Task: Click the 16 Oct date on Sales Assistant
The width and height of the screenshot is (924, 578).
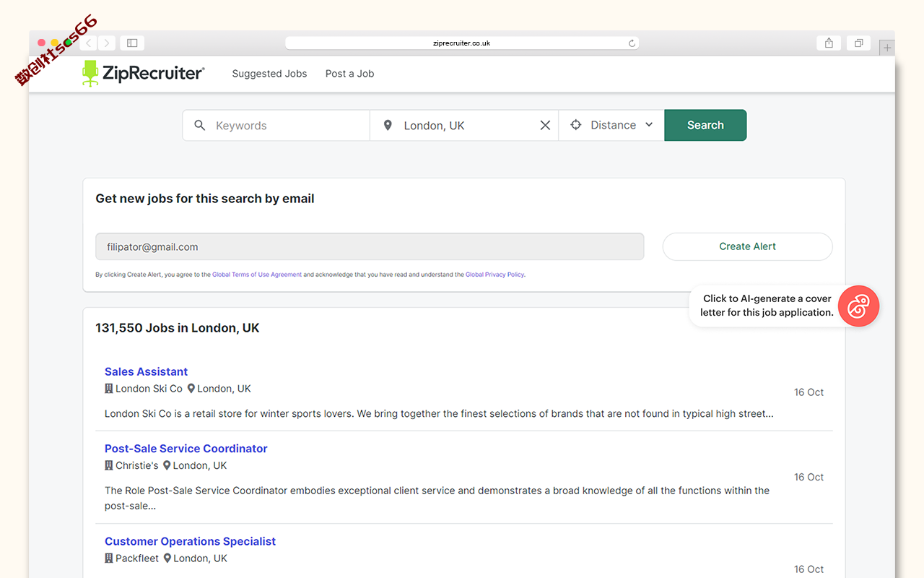Action: 808,392
